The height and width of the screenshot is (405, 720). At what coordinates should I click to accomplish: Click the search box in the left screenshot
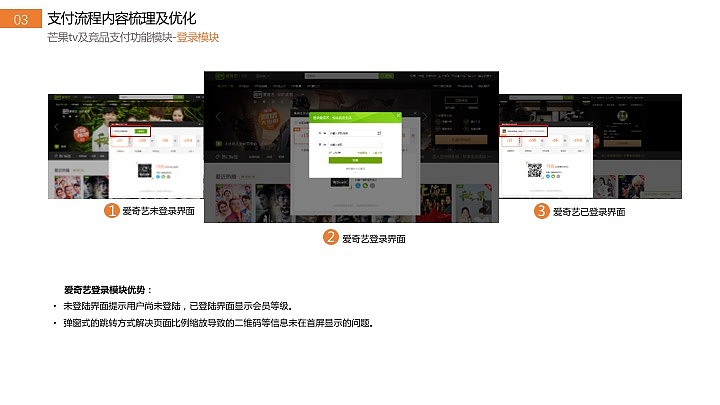click(x=146, y=97)
